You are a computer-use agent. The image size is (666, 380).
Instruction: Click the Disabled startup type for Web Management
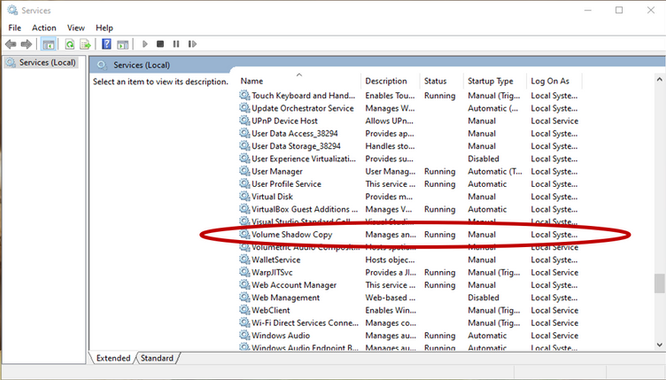click(x=483, y=298)
